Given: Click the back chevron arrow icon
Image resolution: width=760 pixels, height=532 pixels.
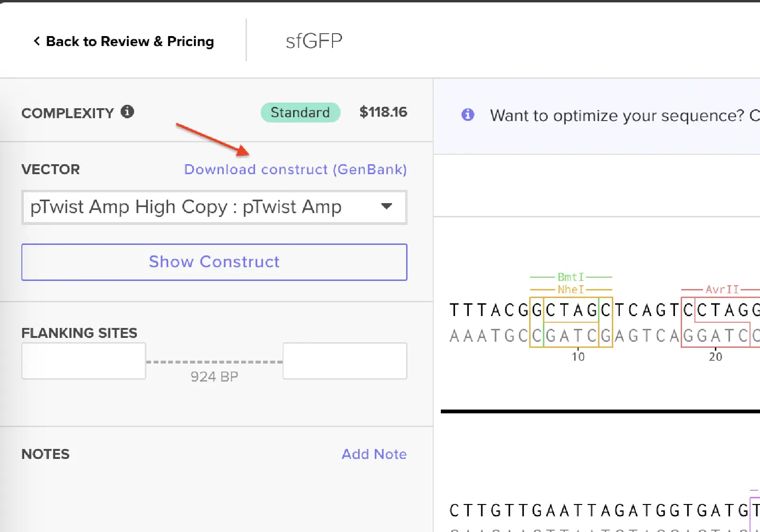Looking at the screenshot, I should [37, 41].
